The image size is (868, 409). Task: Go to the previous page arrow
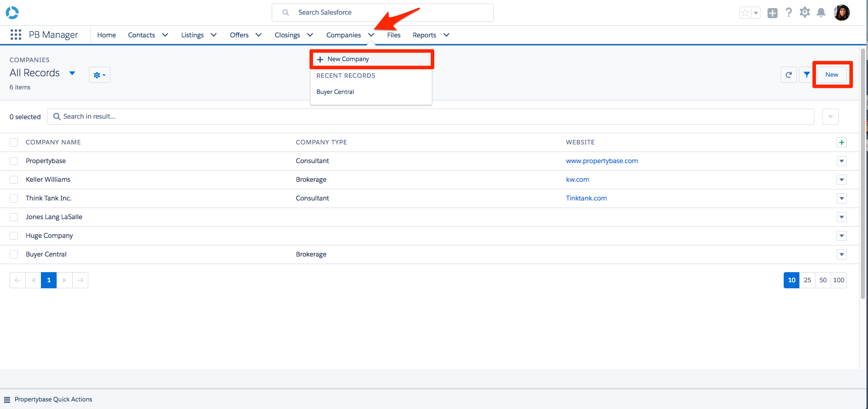(x=33, y=280)
